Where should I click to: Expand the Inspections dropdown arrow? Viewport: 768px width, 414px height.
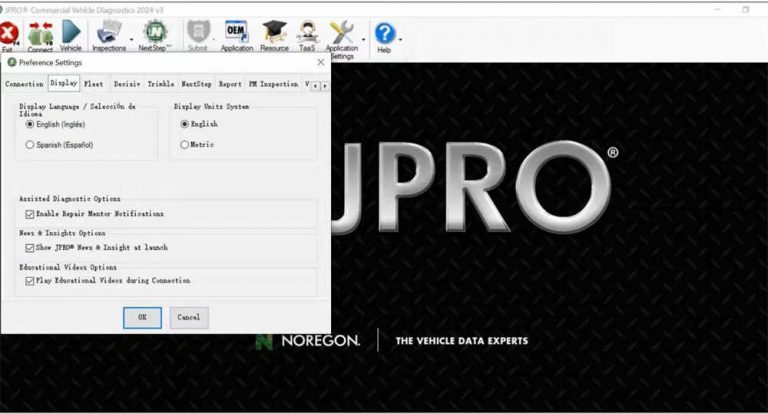[131, 40]
